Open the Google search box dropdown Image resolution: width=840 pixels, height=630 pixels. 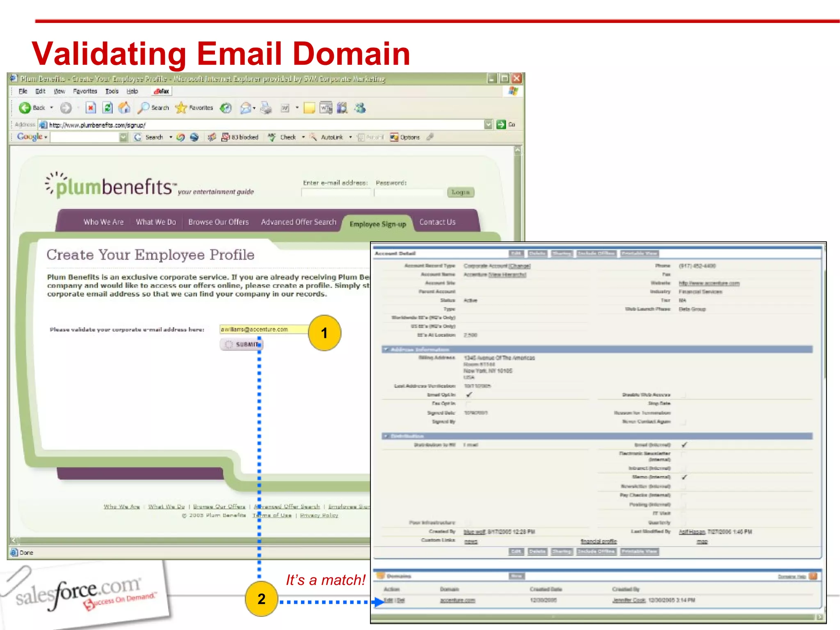(x=123, y=137)
